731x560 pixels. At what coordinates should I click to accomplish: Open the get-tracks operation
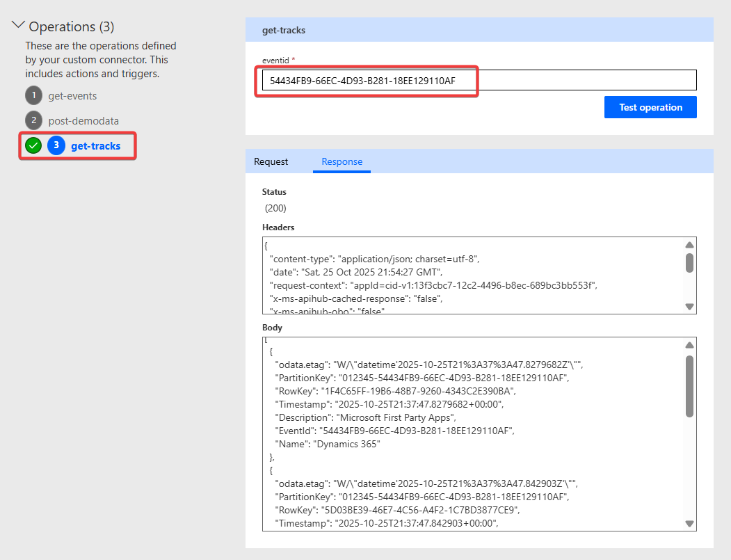pos(97,145)
